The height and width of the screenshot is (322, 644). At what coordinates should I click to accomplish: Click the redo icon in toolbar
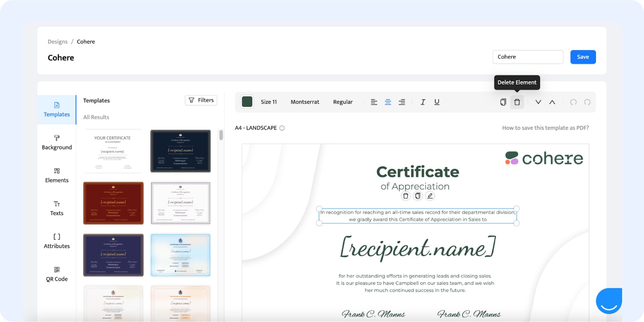[587, 102]
